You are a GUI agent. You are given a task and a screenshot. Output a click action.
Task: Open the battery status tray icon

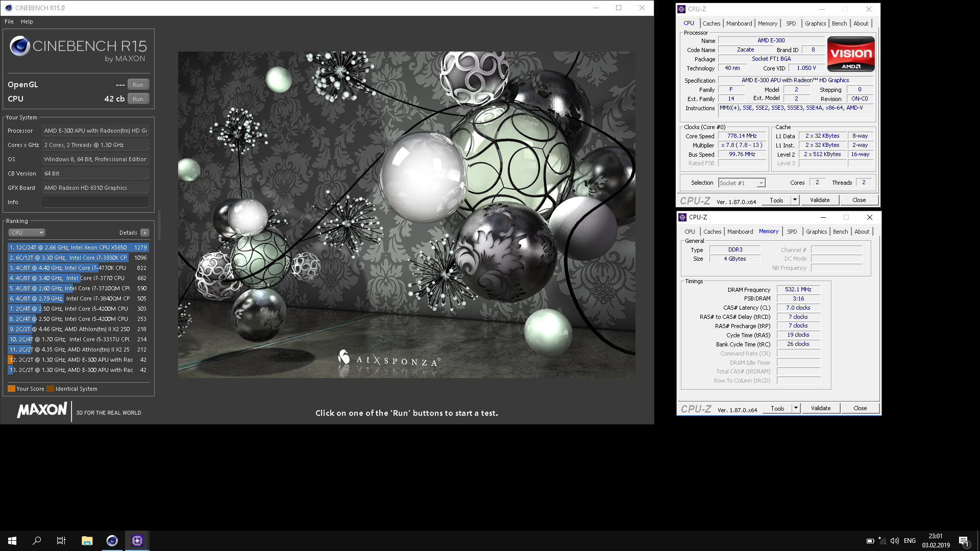(x=870, y=541)
